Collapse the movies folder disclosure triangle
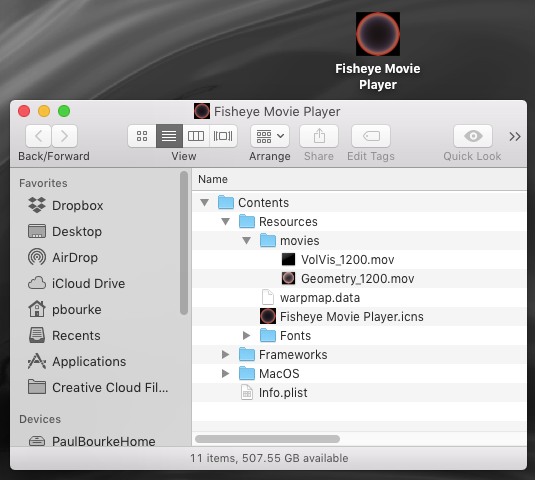The width and height of the screenshot is (535, 480). [x=246, y=241]
